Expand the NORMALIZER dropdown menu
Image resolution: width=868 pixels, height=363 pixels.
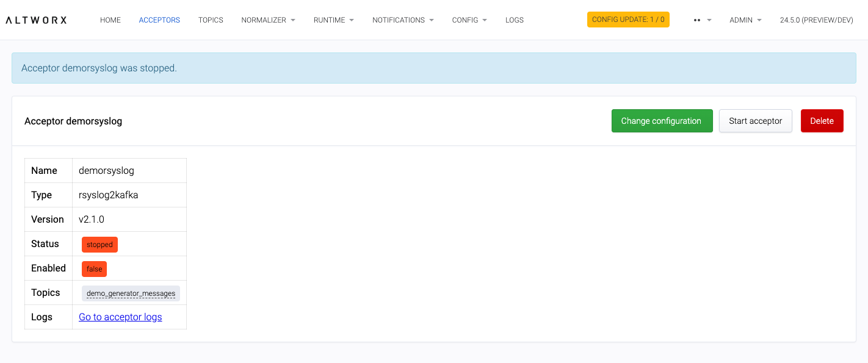(x=268, y=20)
